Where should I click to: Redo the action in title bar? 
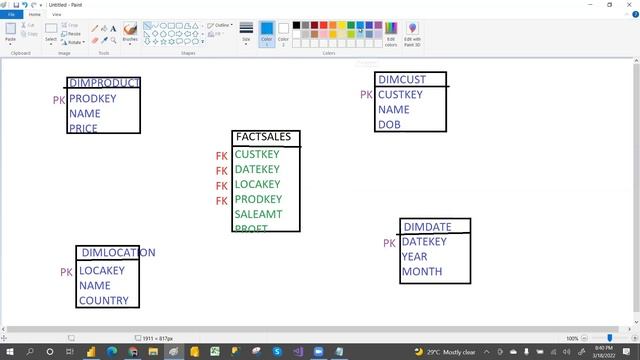[x=33, y=5]
